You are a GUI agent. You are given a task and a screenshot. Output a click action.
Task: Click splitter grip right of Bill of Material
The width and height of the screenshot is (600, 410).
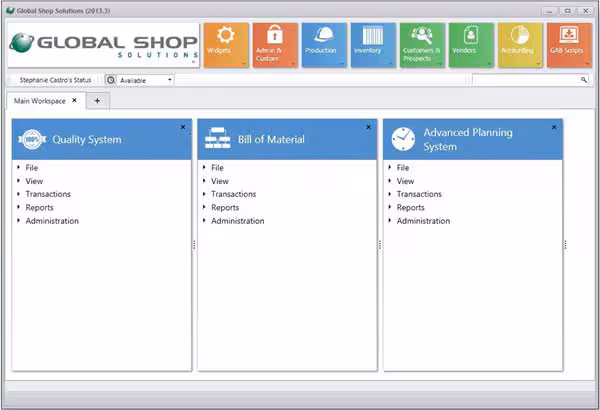tap(380, 245)
